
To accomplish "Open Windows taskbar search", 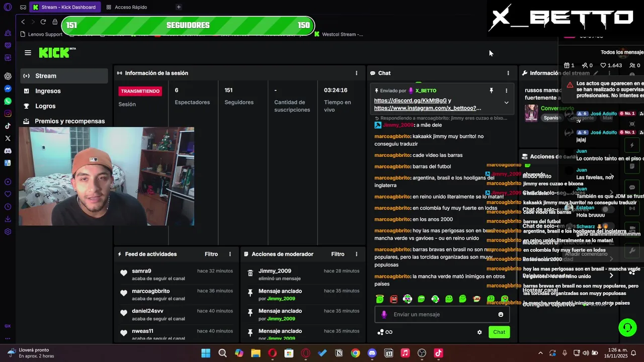I will pos(222,353).
